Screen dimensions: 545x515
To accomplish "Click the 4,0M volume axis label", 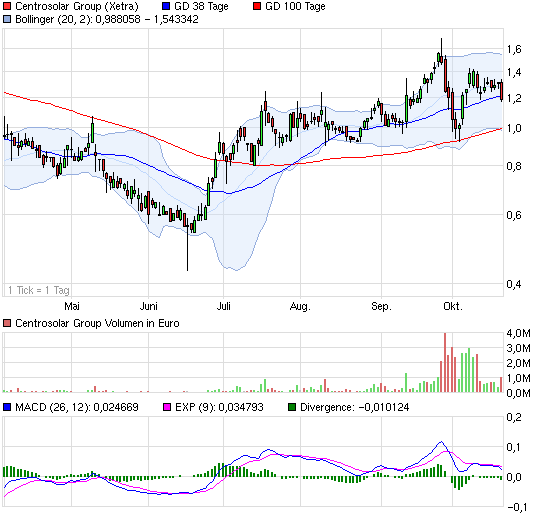I will (x=519, y=333).
